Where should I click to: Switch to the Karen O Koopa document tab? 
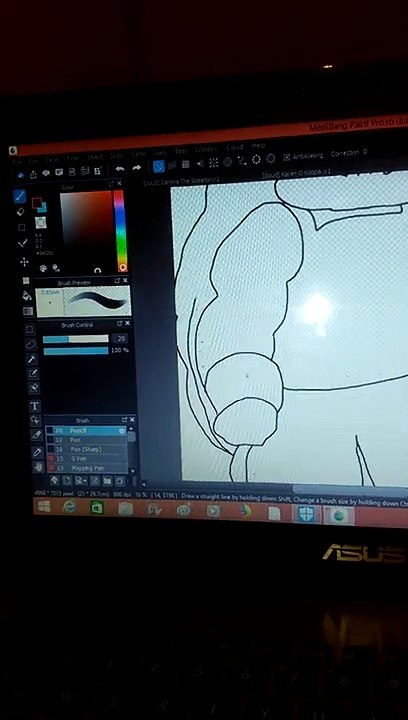point(296,174)
